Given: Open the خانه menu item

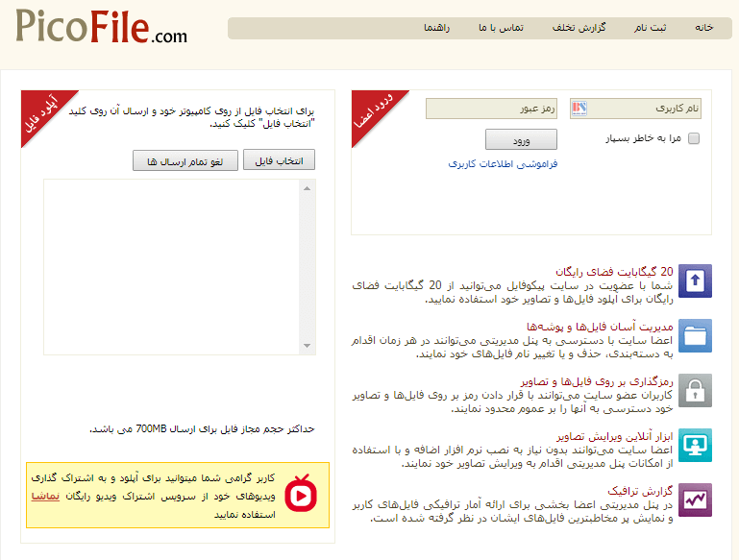Looking at the screenshot, I should (x=704, y=28).
